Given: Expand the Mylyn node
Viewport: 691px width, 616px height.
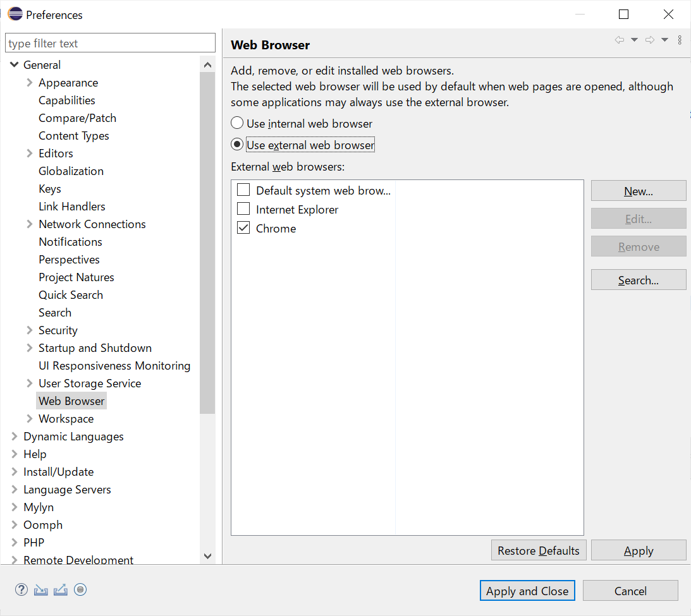Looking at the screenshot, I should tap(14, 507).
